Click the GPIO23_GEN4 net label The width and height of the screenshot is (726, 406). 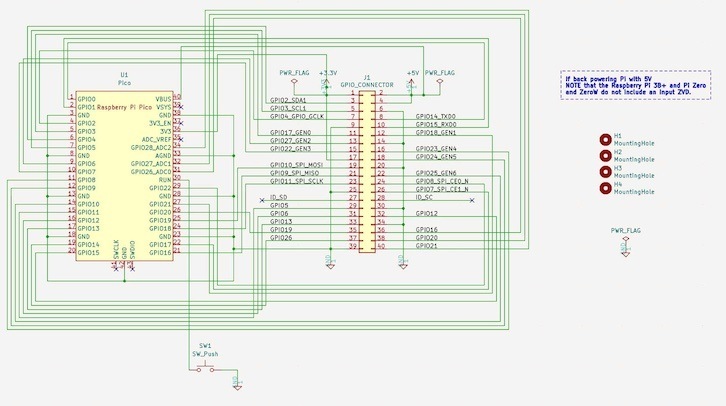[x=436, y=149]
